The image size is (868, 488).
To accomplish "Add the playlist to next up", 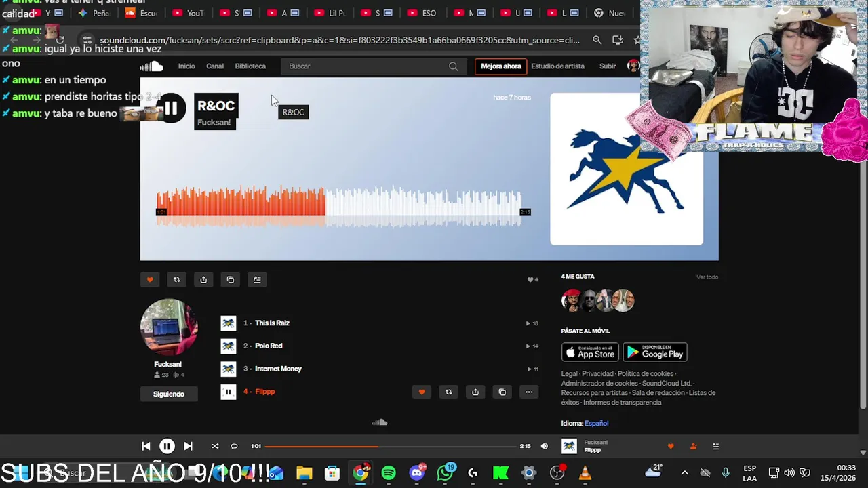I will (257, 279).
